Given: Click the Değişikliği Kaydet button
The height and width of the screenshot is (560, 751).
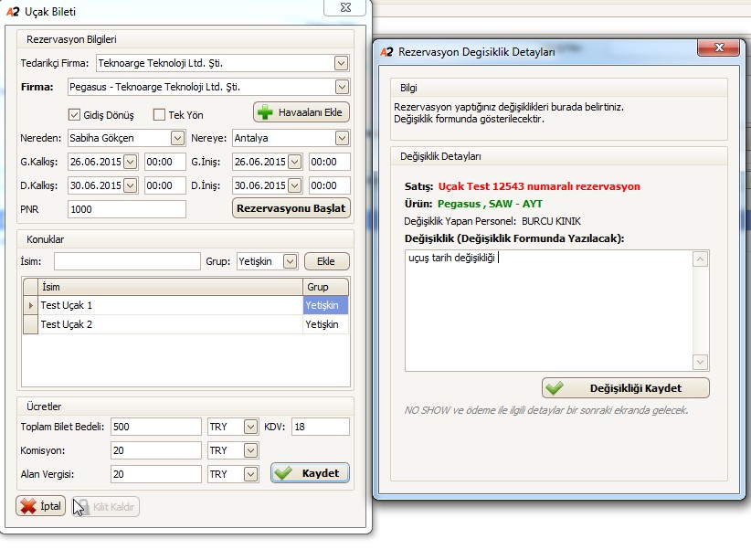Looking at the screenshot, I should pyautogui.click(x=626, y=388).
